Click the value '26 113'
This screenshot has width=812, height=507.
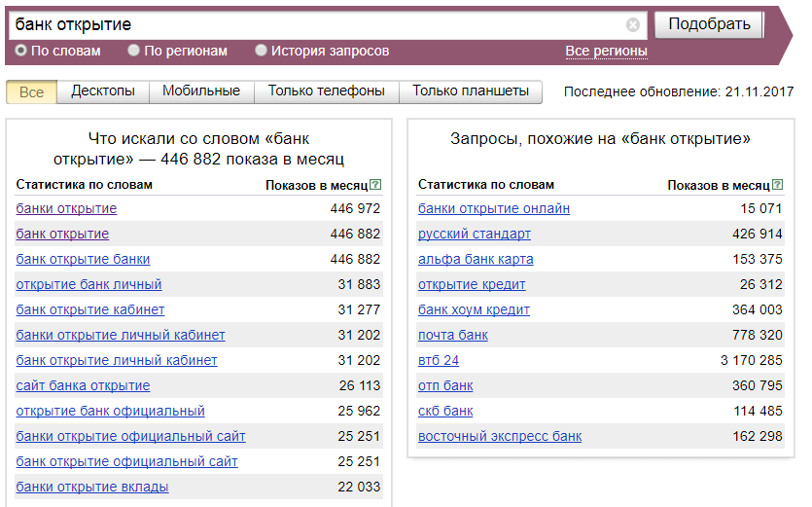[x=360, y=385]
